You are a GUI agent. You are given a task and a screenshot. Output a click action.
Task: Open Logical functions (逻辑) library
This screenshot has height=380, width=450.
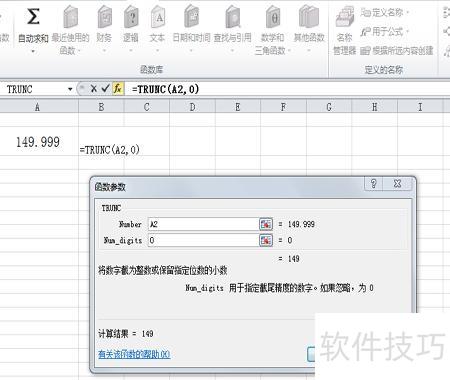[x=131, y=29]
